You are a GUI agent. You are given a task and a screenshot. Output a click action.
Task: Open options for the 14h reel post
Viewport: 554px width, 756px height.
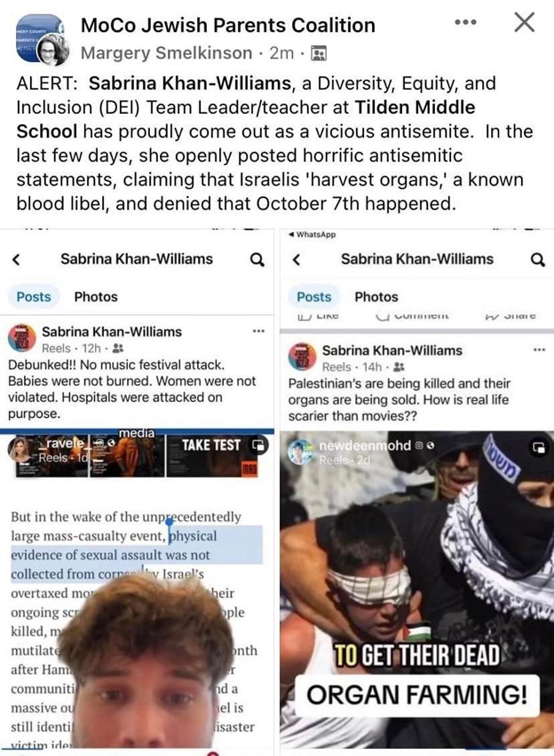click(539, 349)
